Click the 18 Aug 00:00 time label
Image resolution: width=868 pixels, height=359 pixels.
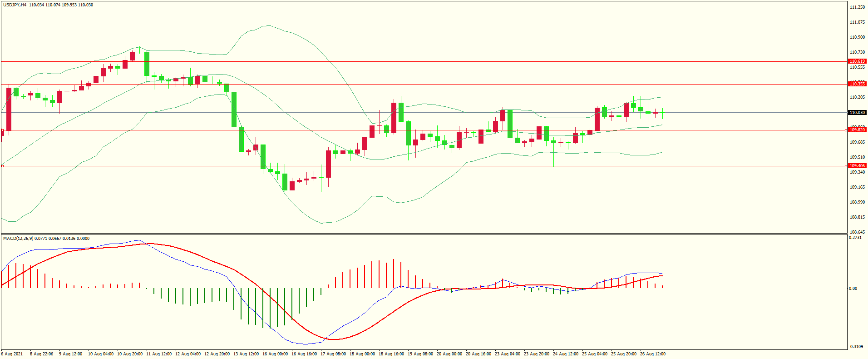tap(362, 354)
